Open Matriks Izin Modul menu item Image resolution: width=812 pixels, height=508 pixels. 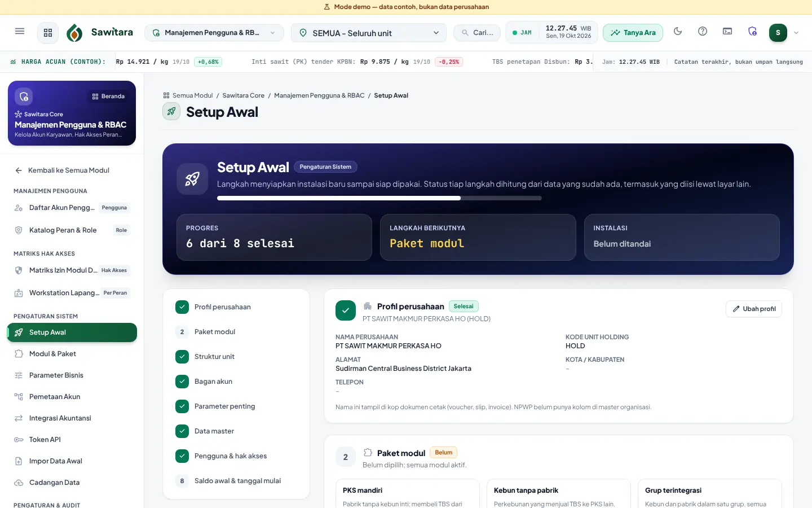tap(72, 270)
